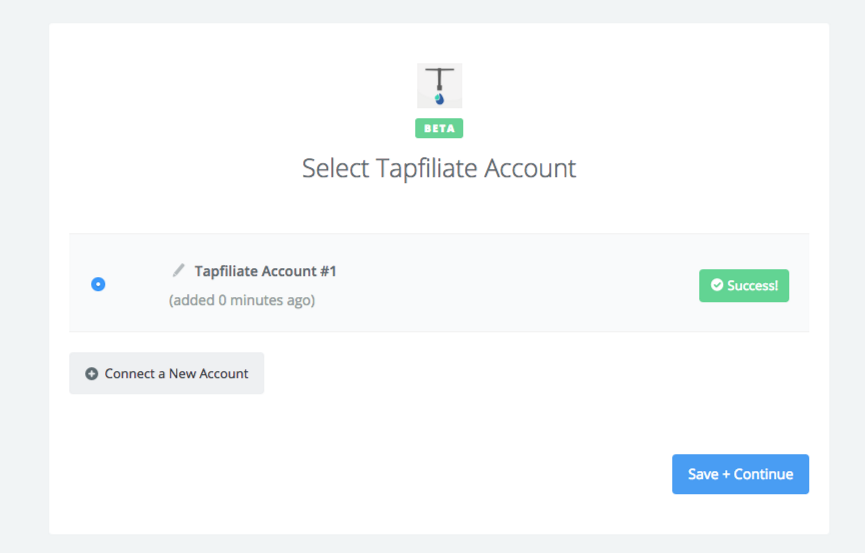This screenshot has width=865, height=553.
Task: Click Connect a New Account button
Action: pos(167,373)
